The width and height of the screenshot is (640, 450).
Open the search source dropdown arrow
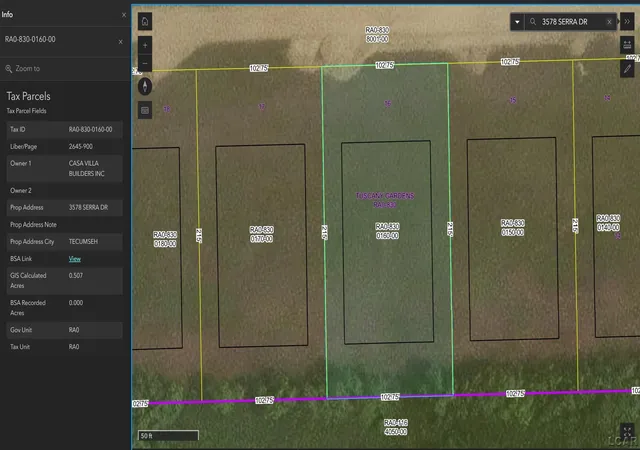(x=517, y=22)
